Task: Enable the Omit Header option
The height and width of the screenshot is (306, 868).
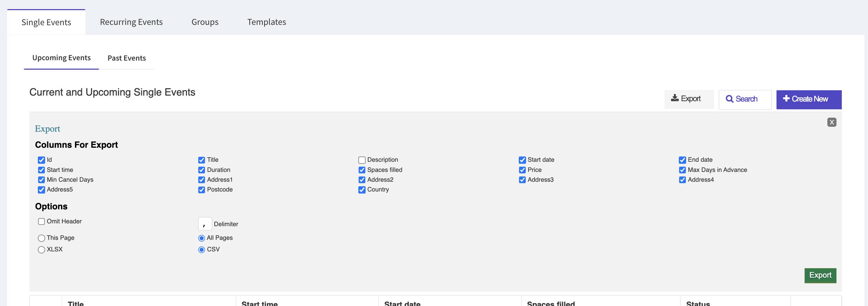Action: 41,221
